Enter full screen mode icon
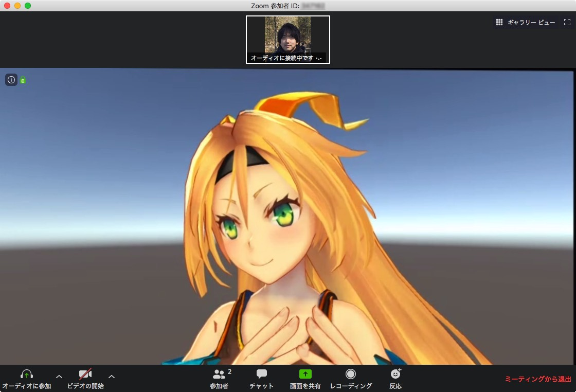The height and width of the screenshot is (392, 576). [567, 23]
